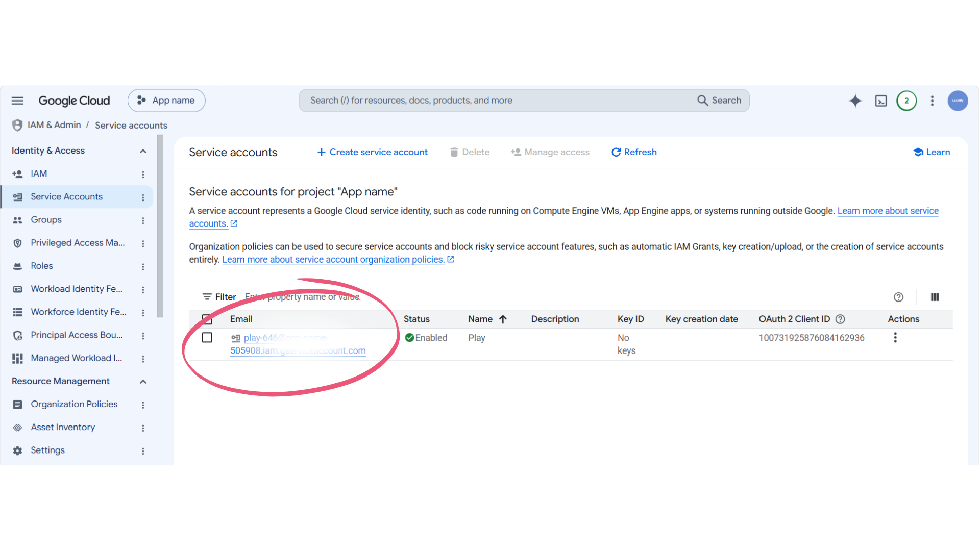Open the Roles sidebar item
Image resolution: width=980 pixels, height=551 pixels.
coord(42,266)
